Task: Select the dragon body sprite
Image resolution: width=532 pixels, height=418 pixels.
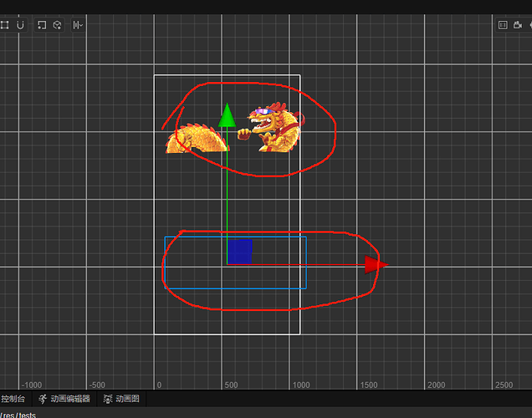Action: pos(197,138)
